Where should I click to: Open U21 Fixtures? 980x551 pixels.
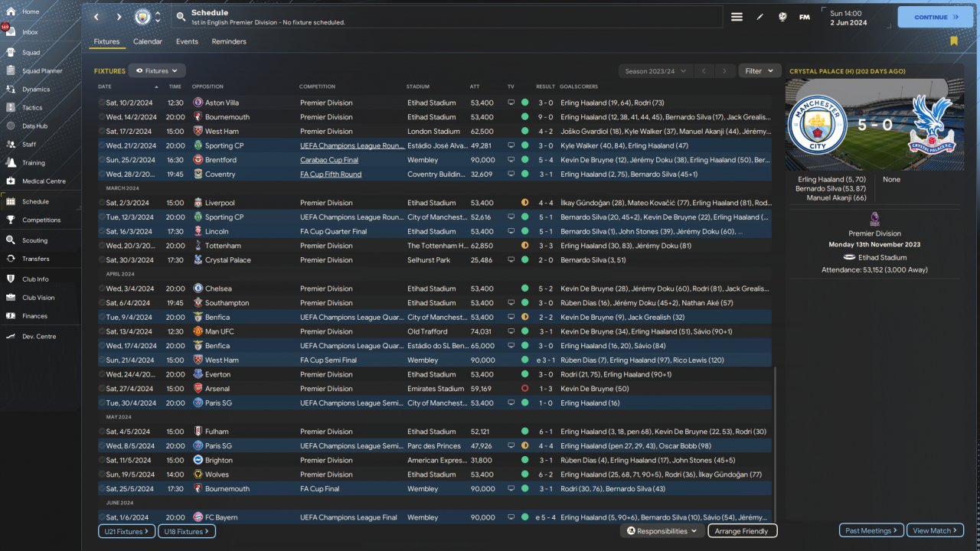pos(126,531)
